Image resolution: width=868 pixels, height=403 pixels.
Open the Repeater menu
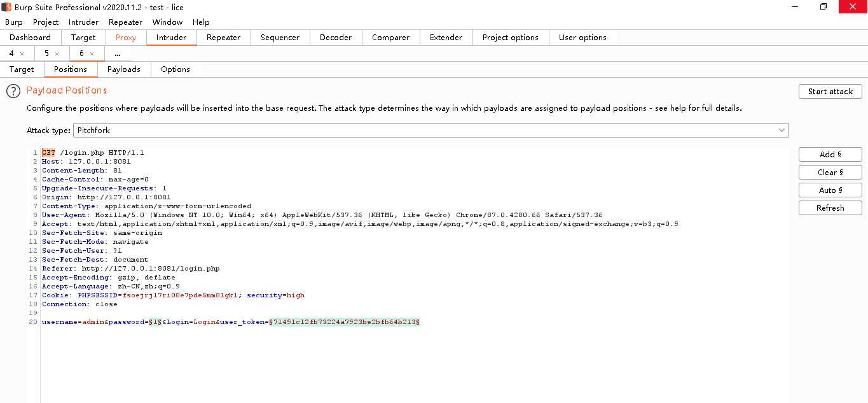coord(125,22)
